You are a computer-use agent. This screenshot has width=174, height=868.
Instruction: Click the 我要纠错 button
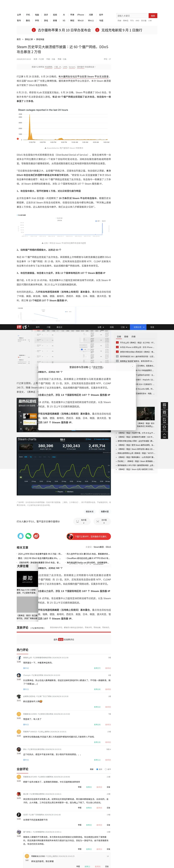(x=105, y=512)
